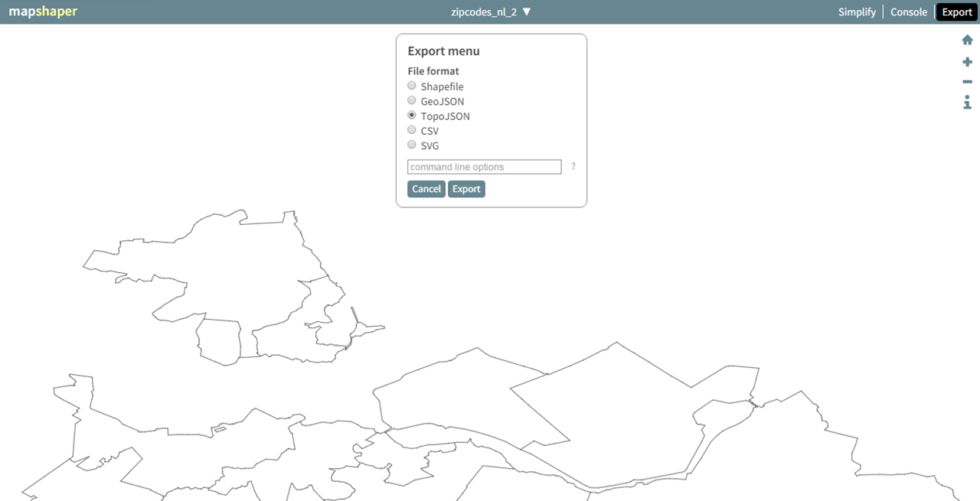Select the Shapefile format radio button
980x501 pixels.
(x=412, y=86)
